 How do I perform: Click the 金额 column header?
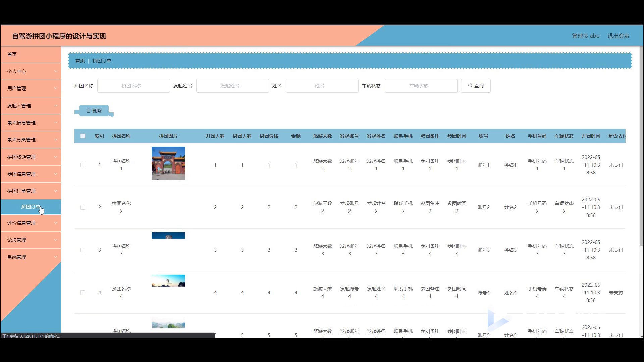(x=296, y=136)
